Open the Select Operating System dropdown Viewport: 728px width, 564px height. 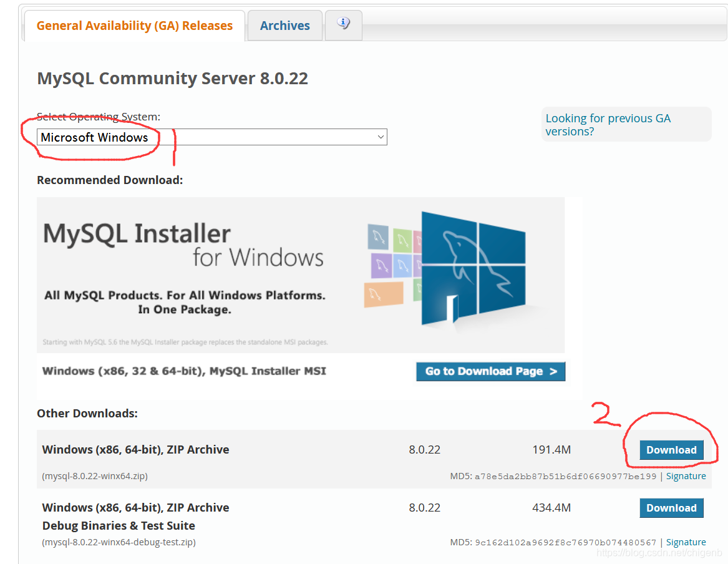211,137
